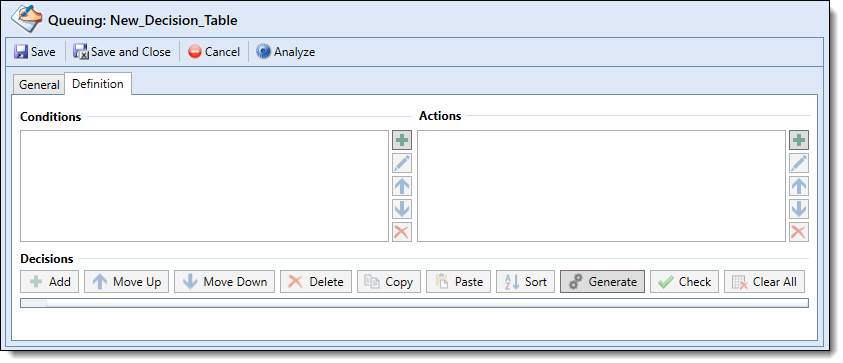The width and height of the screenshot is (843, 363).
Task: Move action down using arrow icon
Action: tap(799, 209)
